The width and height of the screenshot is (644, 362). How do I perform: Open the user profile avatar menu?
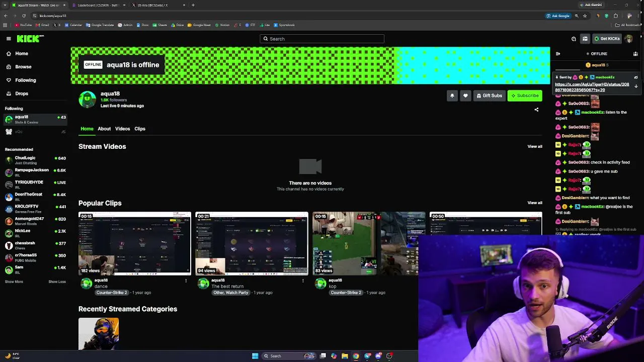click(x=628, y=39)
